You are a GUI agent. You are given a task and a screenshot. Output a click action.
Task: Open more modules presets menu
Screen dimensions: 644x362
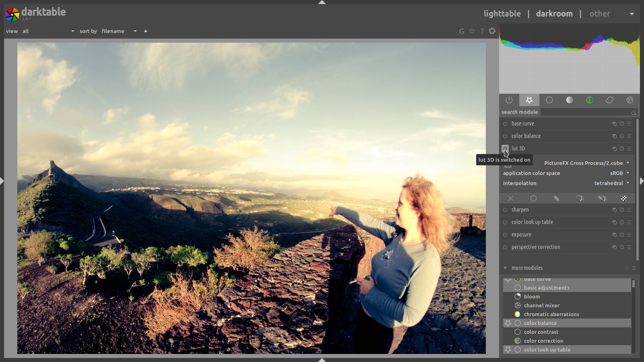click(634, 268)
